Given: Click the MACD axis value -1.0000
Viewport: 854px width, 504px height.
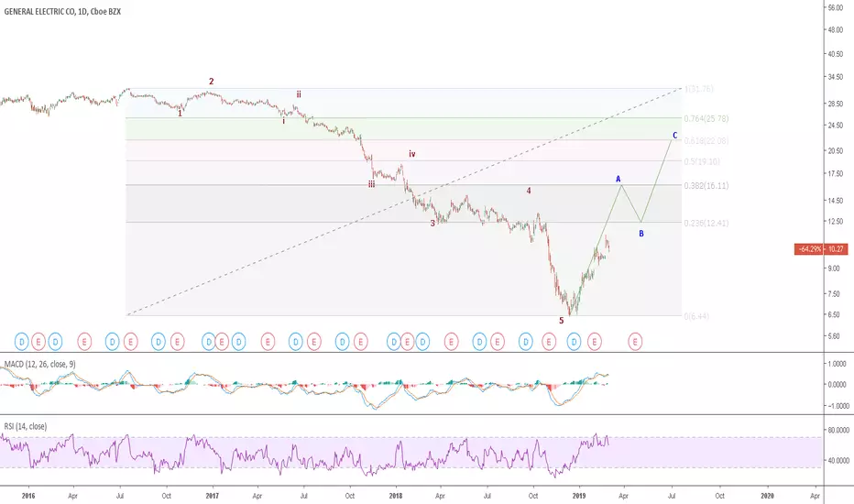Looking at the screenshot, I should click(838, 406).
